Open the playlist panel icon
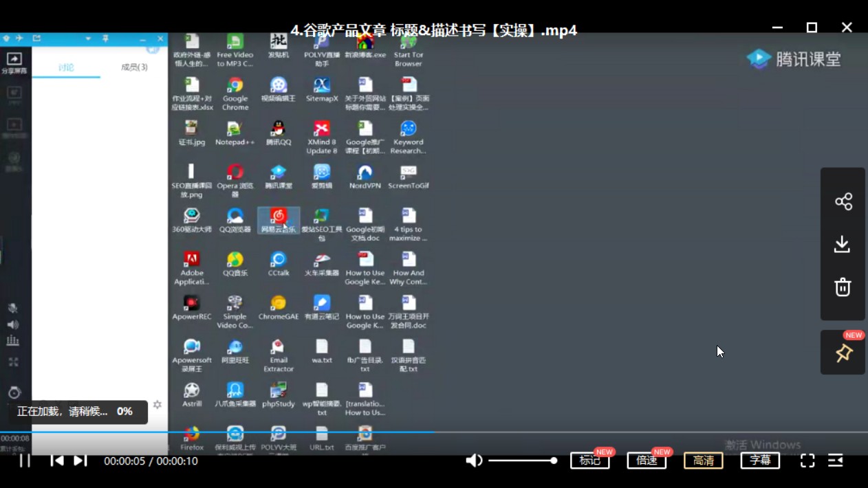 coord(836,461)
